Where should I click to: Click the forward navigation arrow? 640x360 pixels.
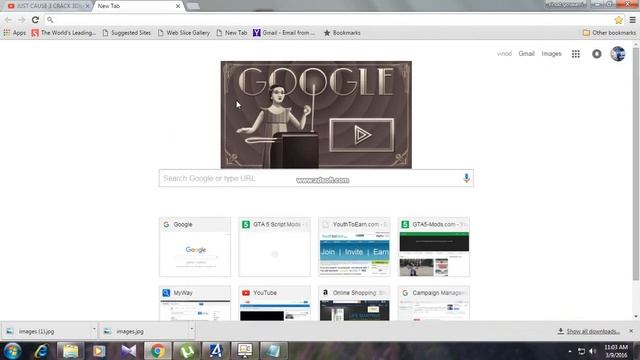(x=22, y=20)
